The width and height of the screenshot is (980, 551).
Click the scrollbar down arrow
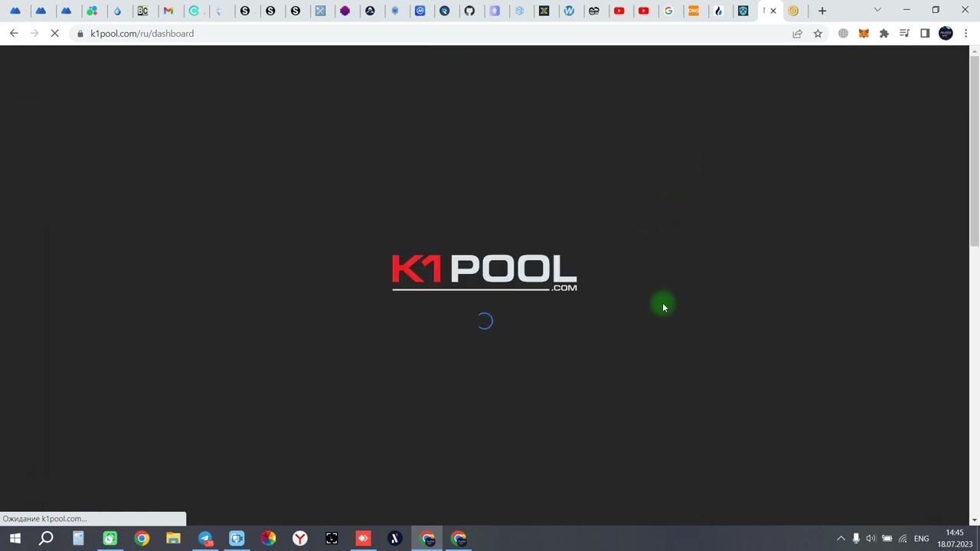tap(975, 520)
